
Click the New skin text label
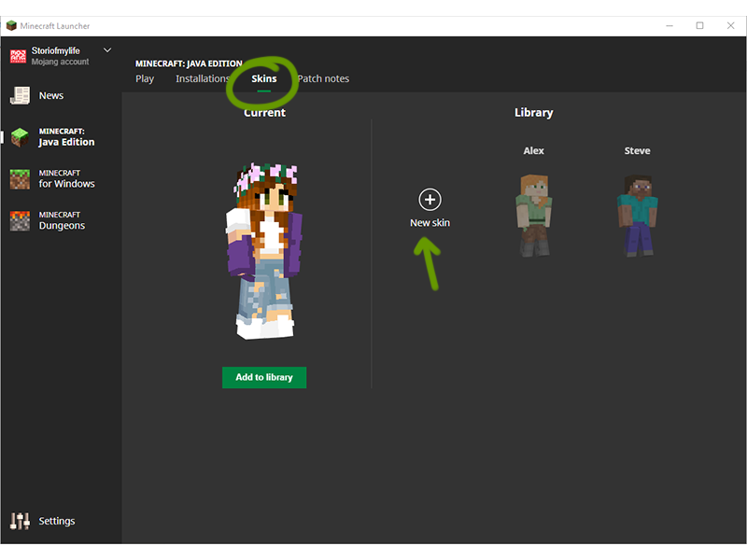(430, 223)
